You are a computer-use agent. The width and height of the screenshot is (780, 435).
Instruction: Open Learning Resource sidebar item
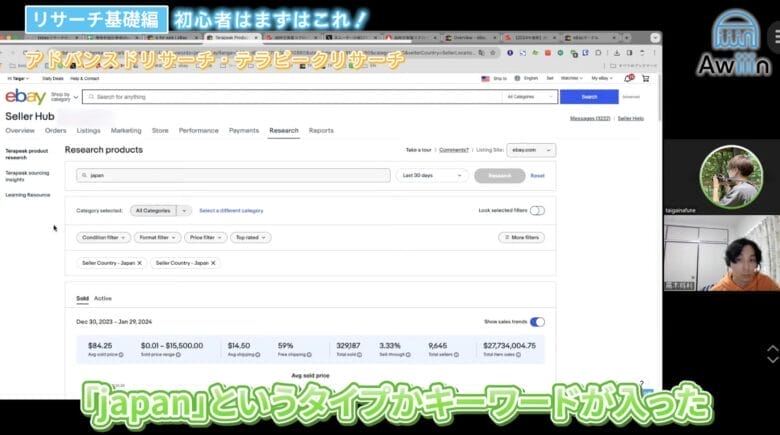[28, 195]
